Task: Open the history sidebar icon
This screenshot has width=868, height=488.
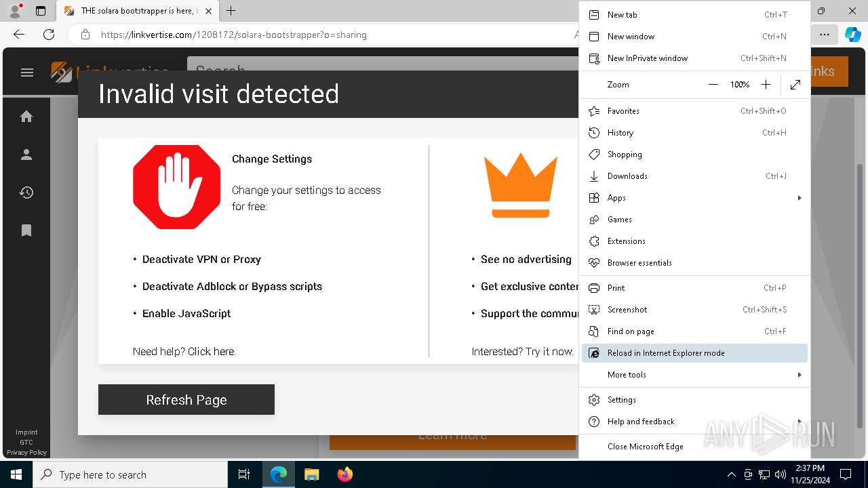Action: pos(26,192)
